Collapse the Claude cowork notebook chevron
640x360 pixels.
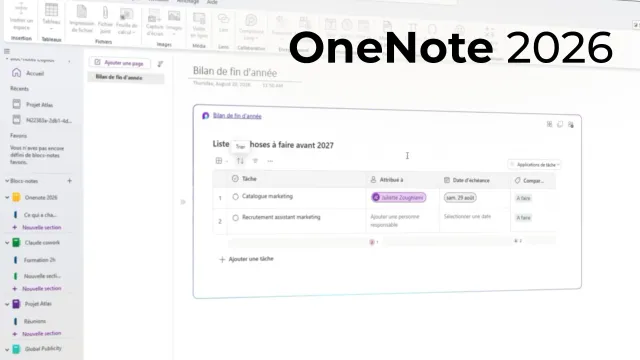[x=7, y=243]
